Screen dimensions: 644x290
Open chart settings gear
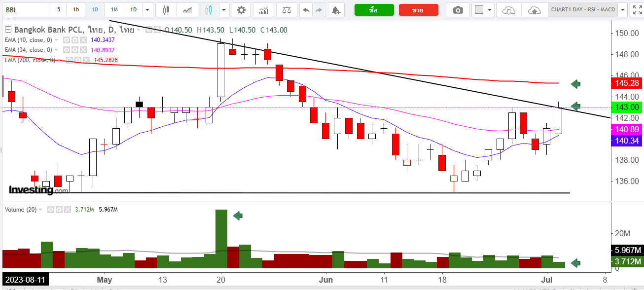(241, 9)
